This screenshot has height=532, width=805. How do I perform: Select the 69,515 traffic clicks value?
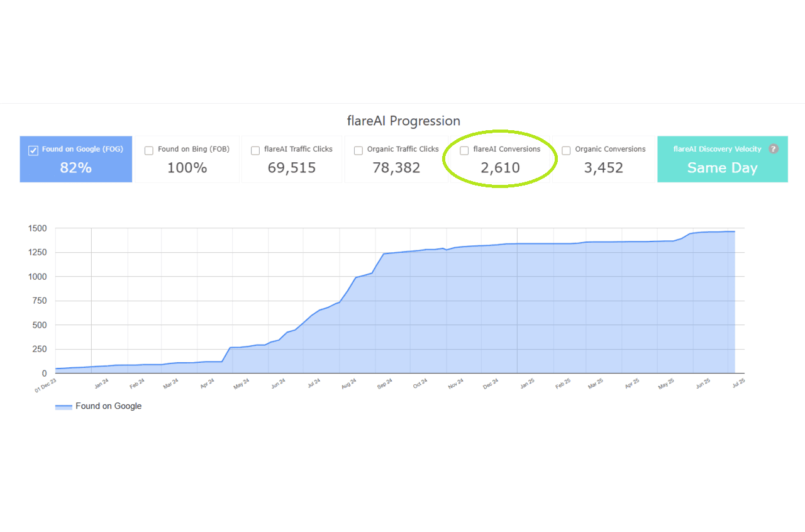pos(292,168)
